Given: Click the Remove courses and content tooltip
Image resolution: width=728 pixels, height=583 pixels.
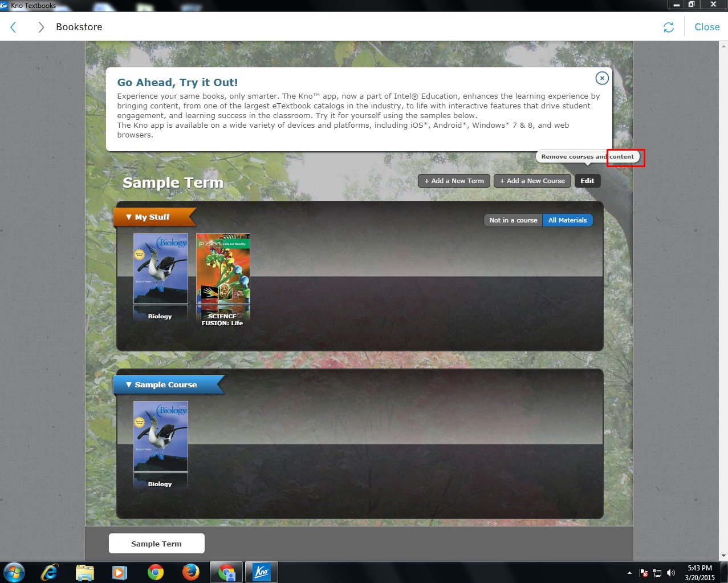Looking at the screenshot, I should (588, 156).
